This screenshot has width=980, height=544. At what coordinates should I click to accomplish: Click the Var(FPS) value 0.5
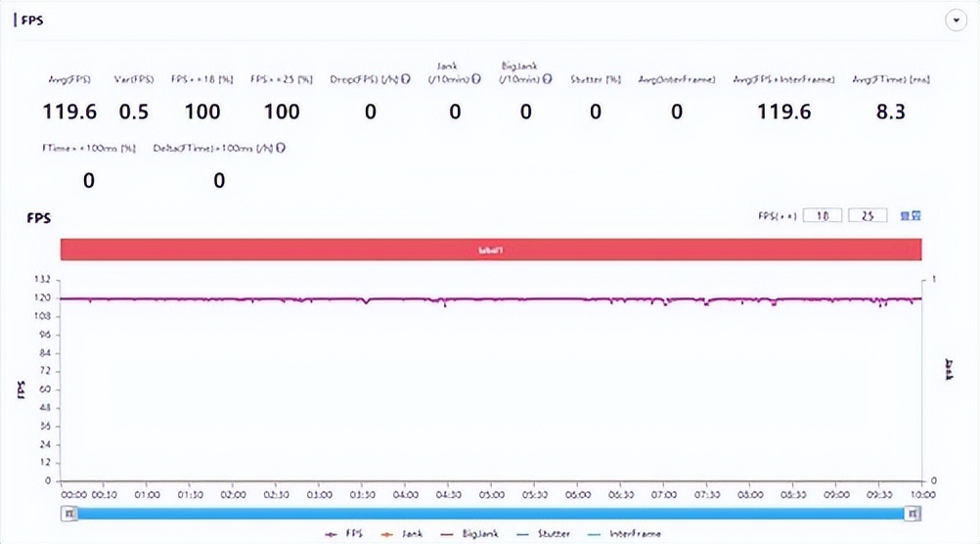[x=134, y=112]
